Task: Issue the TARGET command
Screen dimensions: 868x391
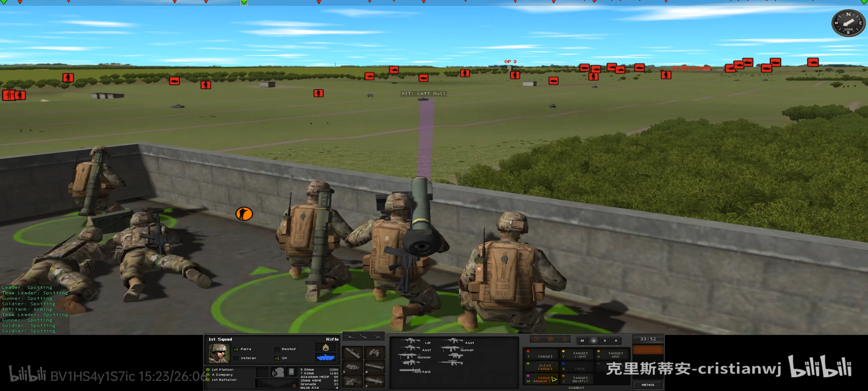Action: tap(541, 354)
